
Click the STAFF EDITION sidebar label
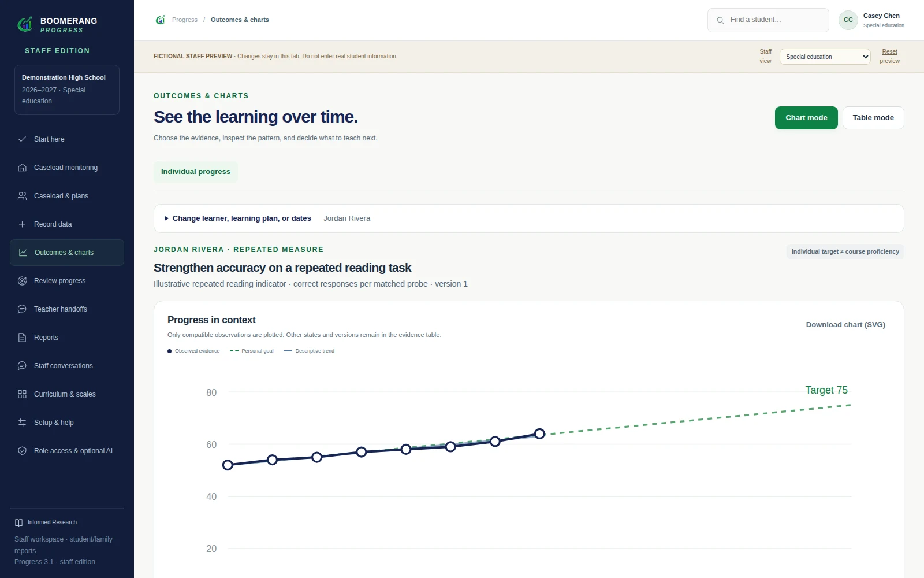click(57, 51)
